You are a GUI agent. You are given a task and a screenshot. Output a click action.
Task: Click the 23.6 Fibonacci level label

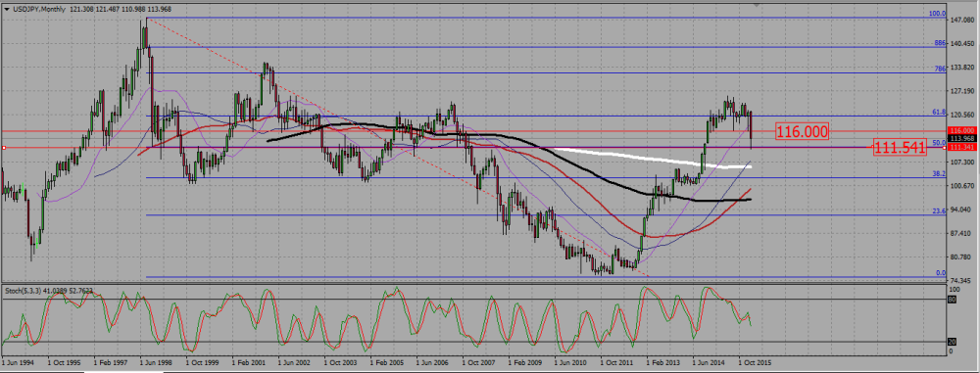click(x=938, y=211)
